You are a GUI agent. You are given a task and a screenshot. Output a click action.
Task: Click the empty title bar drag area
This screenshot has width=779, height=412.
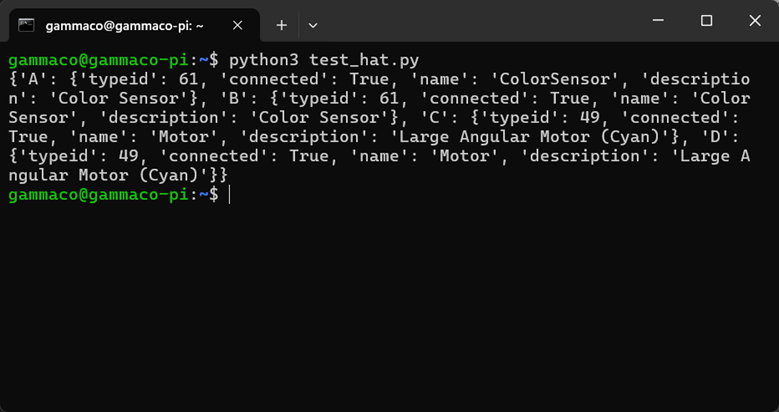pyautogui.click(x=480, y=22)
